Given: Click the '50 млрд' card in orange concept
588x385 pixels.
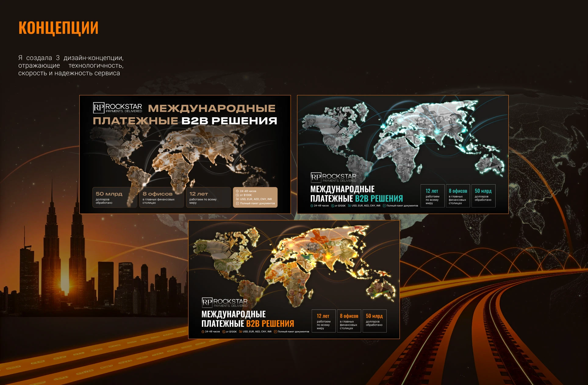Looking at the screenshot, I should pyautogui.click(x=374, y=321).
